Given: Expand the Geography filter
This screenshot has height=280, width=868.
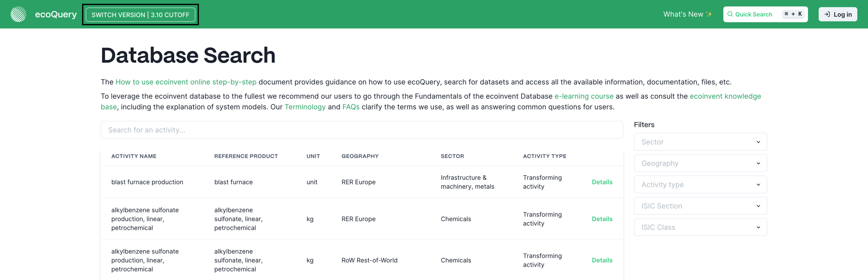Looking at the screenshot, I should click(x=700, y=163).
